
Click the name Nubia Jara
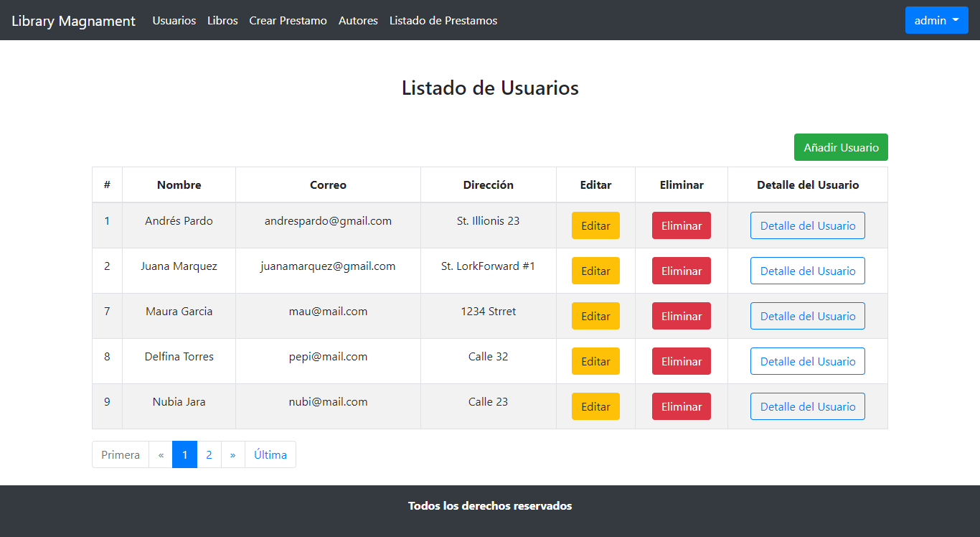(179, 402)
